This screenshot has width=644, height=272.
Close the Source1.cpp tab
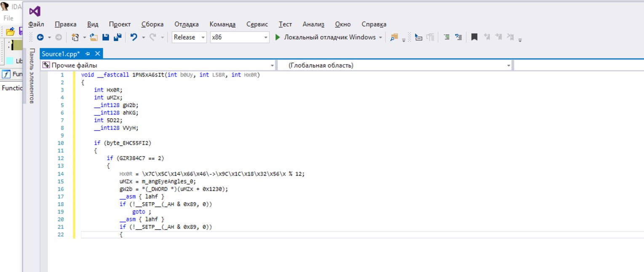(97, 54)
